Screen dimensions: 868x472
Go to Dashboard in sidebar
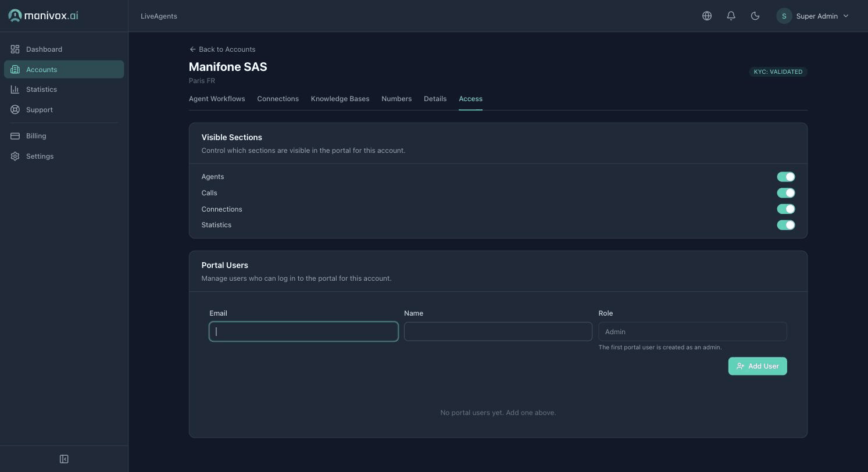pos(64,49)
